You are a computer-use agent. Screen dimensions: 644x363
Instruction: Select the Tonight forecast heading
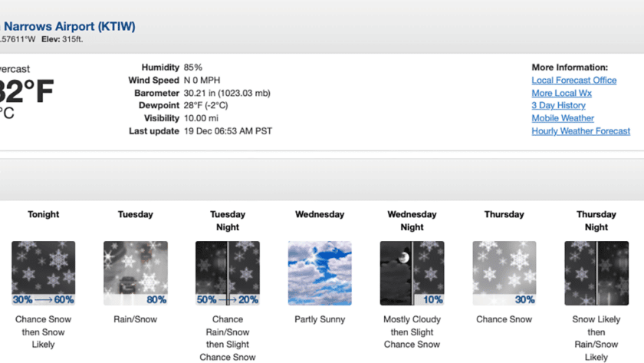pos(43,214)
